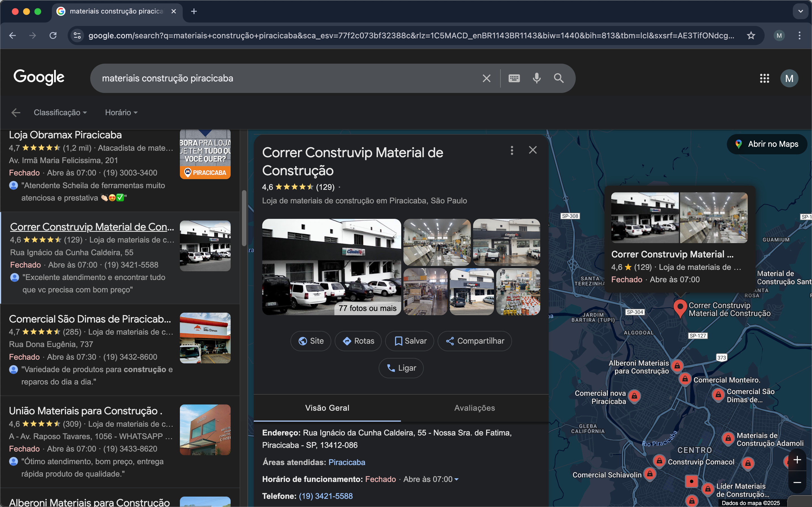Expand the Classificação filter dropdown
This screenshot has height=507, width=812.
click(60, 113)
